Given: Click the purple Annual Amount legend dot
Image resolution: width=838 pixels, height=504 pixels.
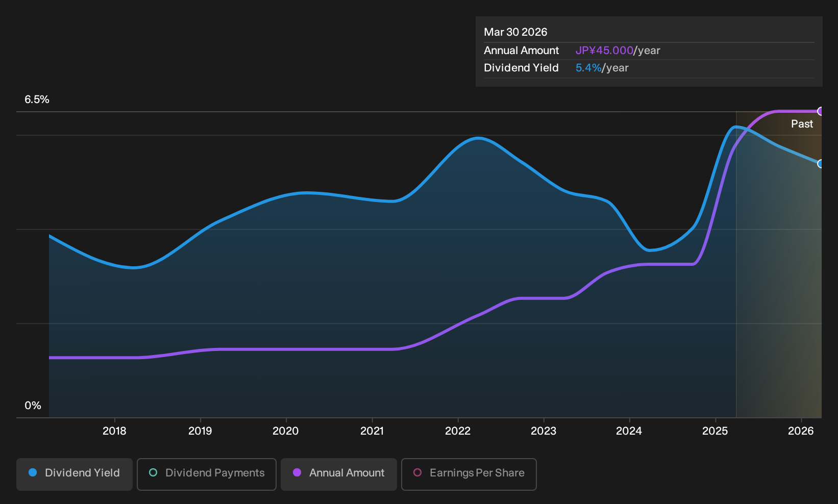Looking at the screenshot, I should point(297,473).
